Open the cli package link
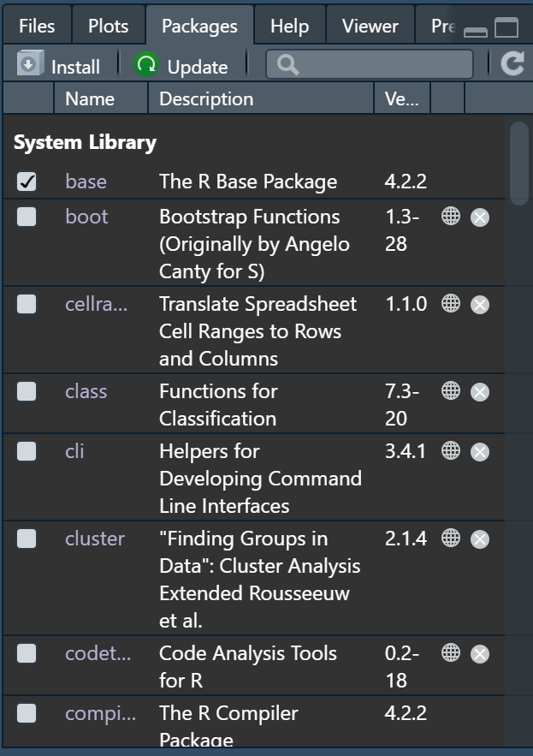 tap(74, 451)
